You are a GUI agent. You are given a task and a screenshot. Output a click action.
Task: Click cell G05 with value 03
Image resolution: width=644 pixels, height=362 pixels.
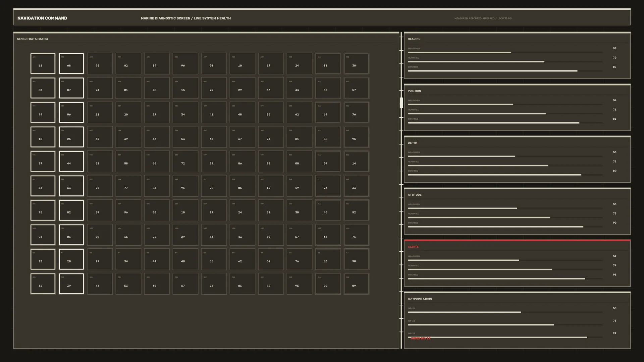(x=157, y=210)
